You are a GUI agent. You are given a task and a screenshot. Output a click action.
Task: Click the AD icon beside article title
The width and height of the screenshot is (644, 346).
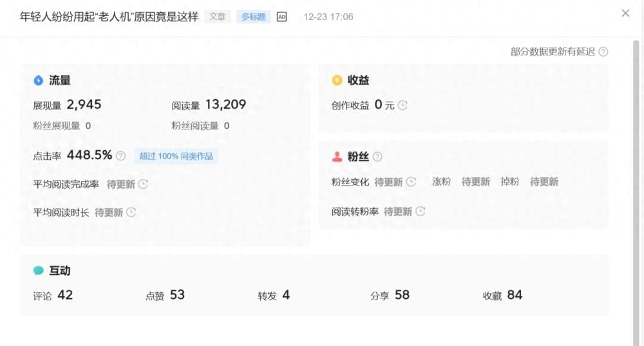click(x=281, y=17)
